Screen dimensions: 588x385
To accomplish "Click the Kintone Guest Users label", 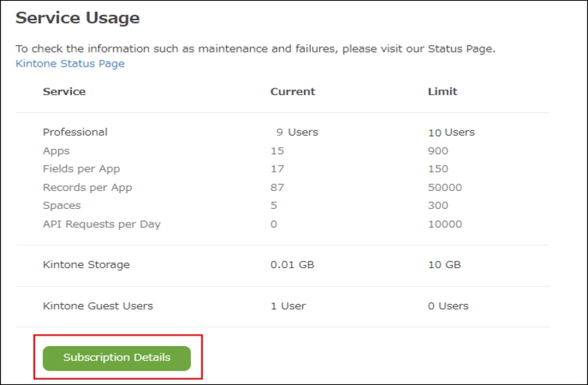I will pos(98,306).
